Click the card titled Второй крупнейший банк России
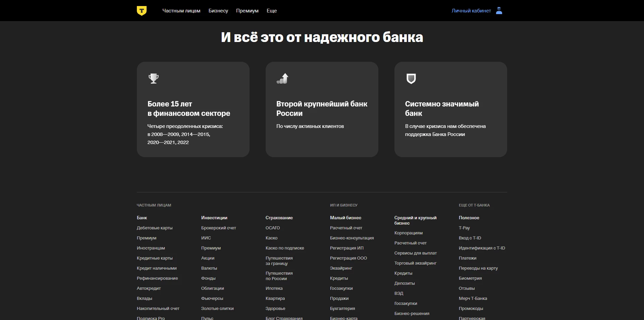The height and width of the screenshot is (320, 644). point(322,109)
